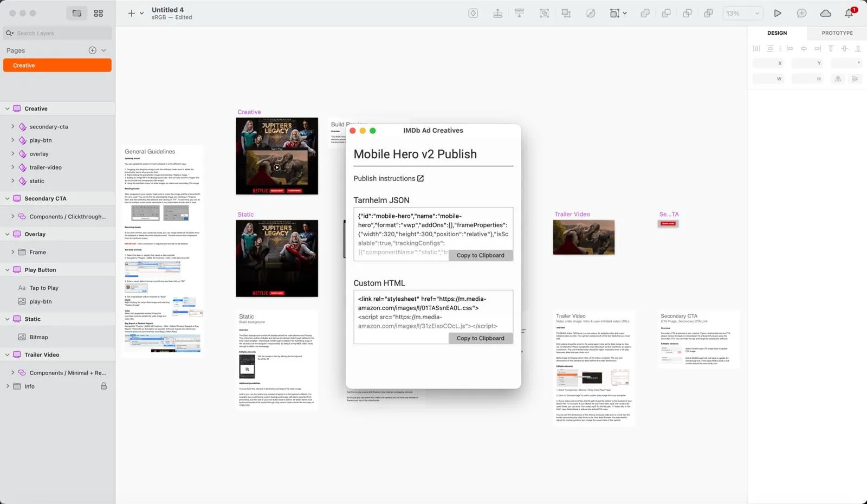
Task: Click the Send Backward toolbar icon
Action: tap(519, 13)
